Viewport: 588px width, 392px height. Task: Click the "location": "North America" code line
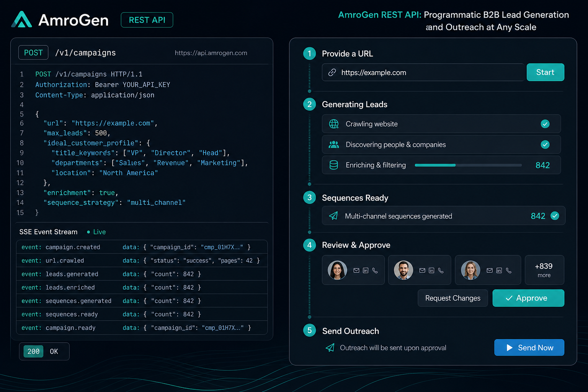click(105, 173)
